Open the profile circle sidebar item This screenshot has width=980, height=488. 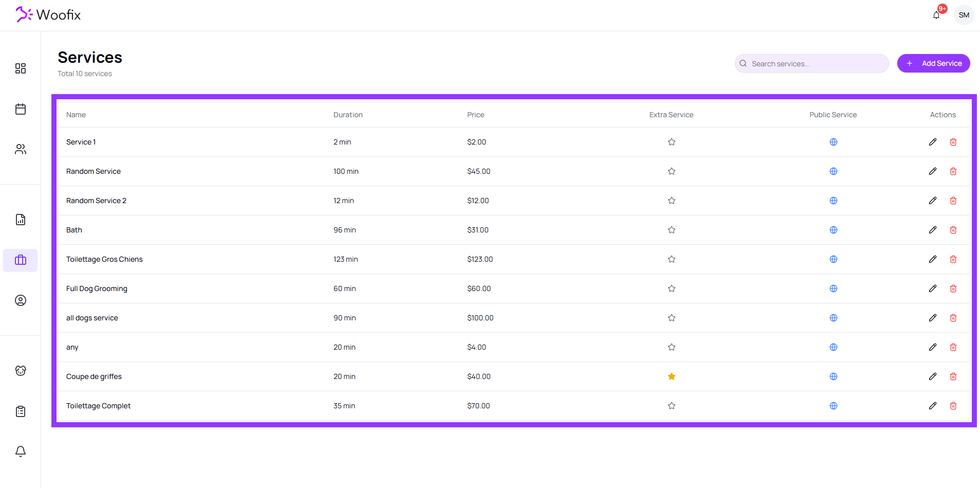21,300
